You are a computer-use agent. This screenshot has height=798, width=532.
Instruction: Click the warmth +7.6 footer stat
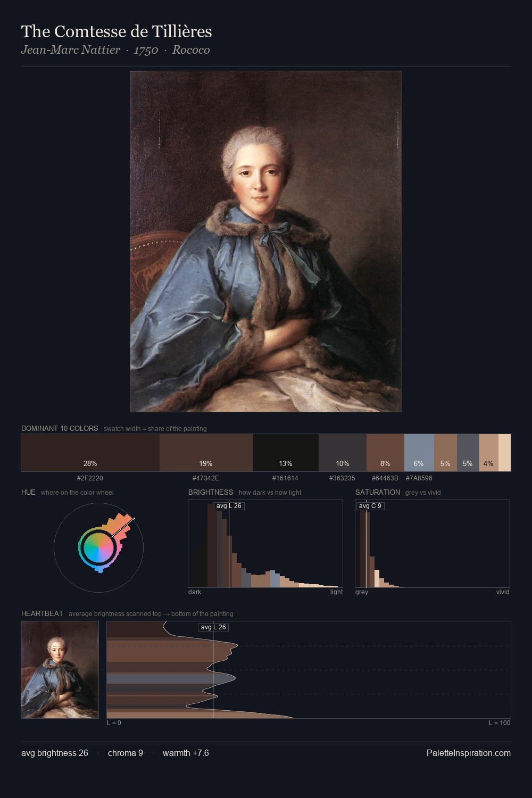[x=186, y=753]
